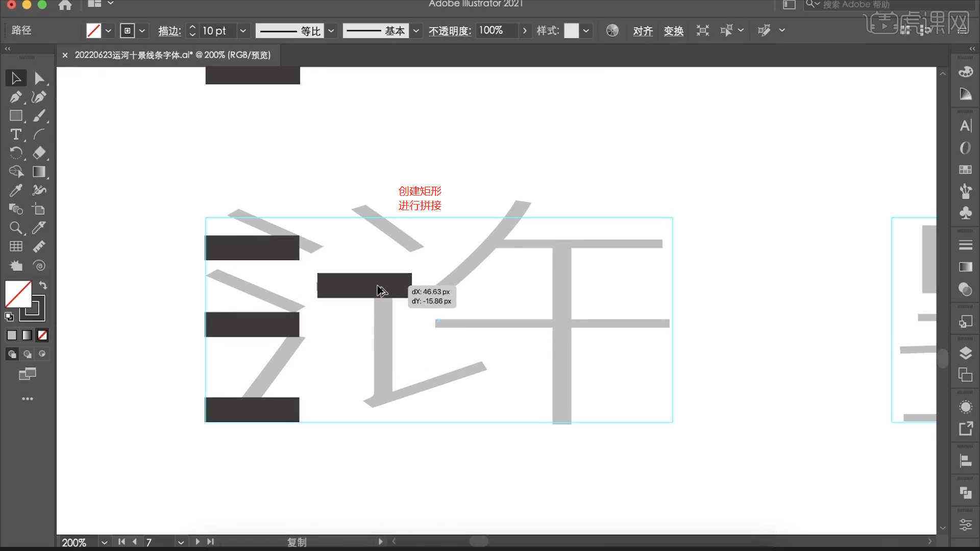Select the Type tool

click(x=16, y=134)
